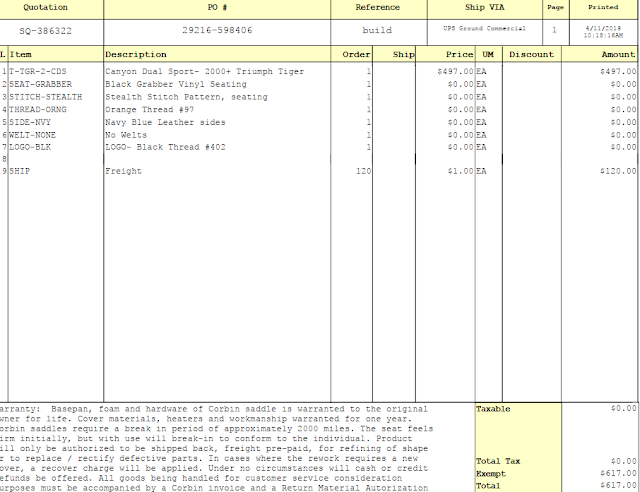Click Orange Thread #97 description
The image size is (640, 492).
pos(149,109)
